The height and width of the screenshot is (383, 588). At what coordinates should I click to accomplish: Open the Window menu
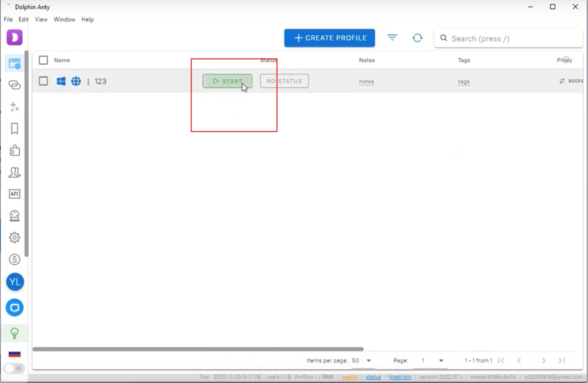point(64,20)
